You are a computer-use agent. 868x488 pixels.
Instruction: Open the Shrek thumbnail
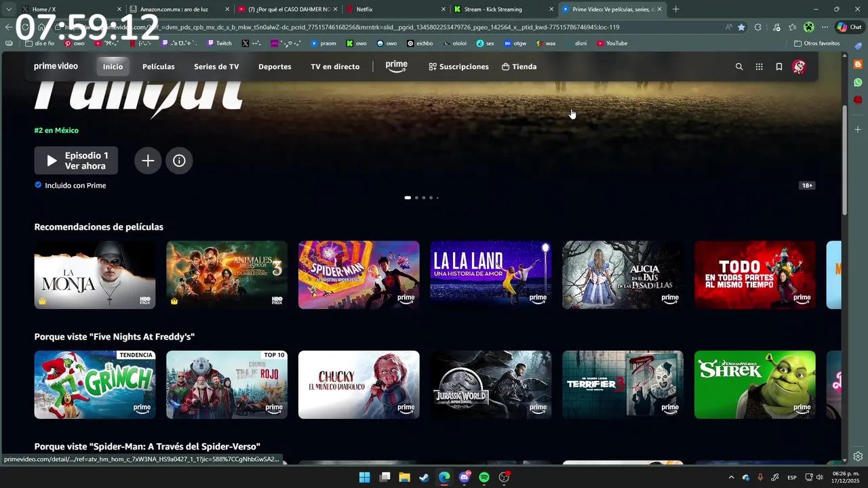tap(755, 385)
